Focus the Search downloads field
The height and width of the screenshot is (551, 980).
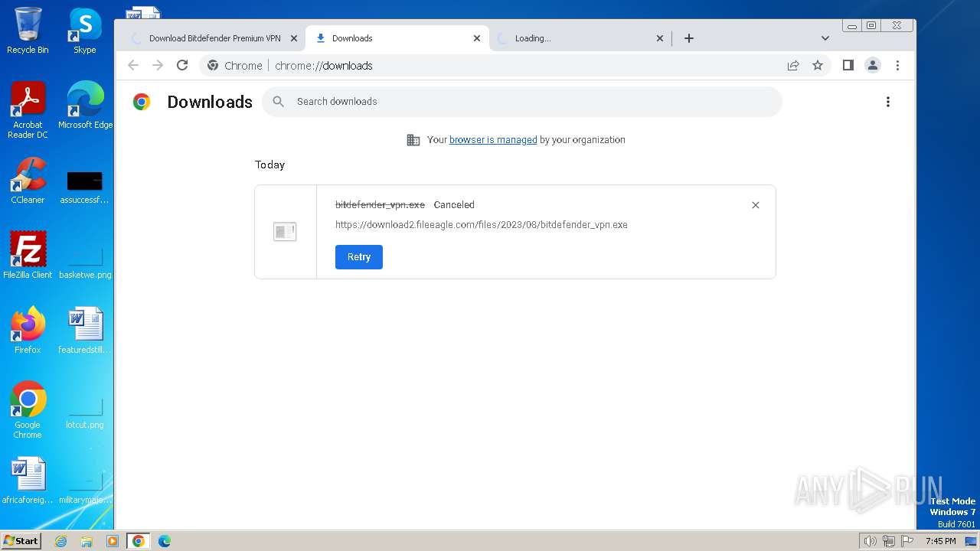[x=522, y=102]
